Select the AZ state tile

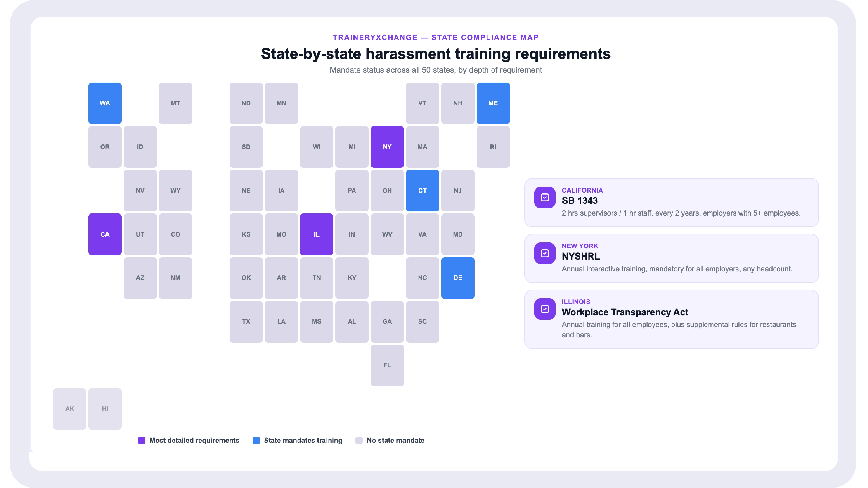(x=140, y=278)
